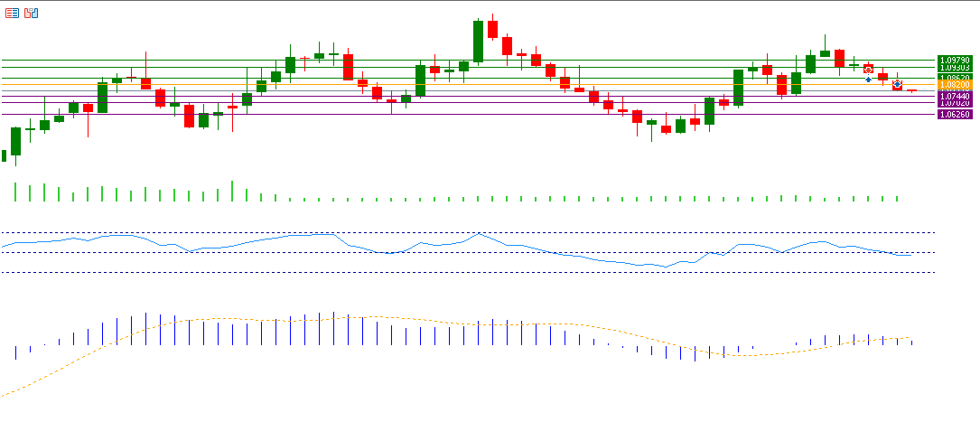Click the last small red candle on right
Image resolution: width=980 pixels, height=422 pixels.
click(911, 90)
